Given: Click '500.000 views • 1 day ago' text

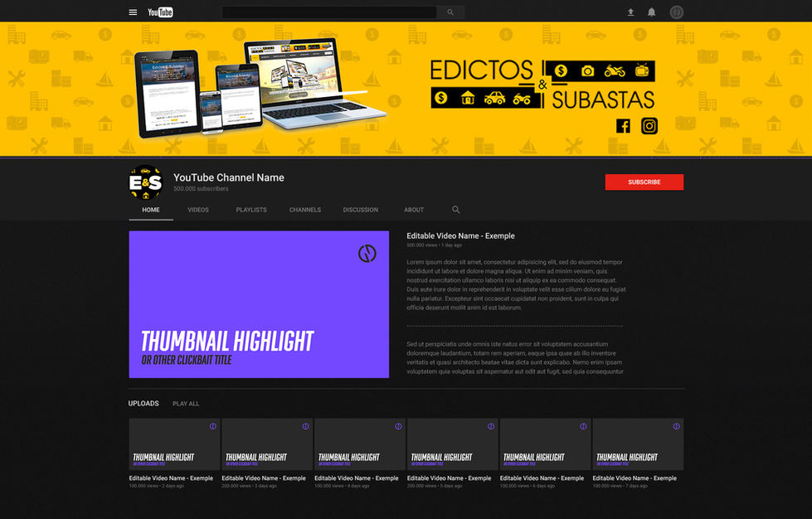Looking at the screenshot, I should tap(434, 245).
